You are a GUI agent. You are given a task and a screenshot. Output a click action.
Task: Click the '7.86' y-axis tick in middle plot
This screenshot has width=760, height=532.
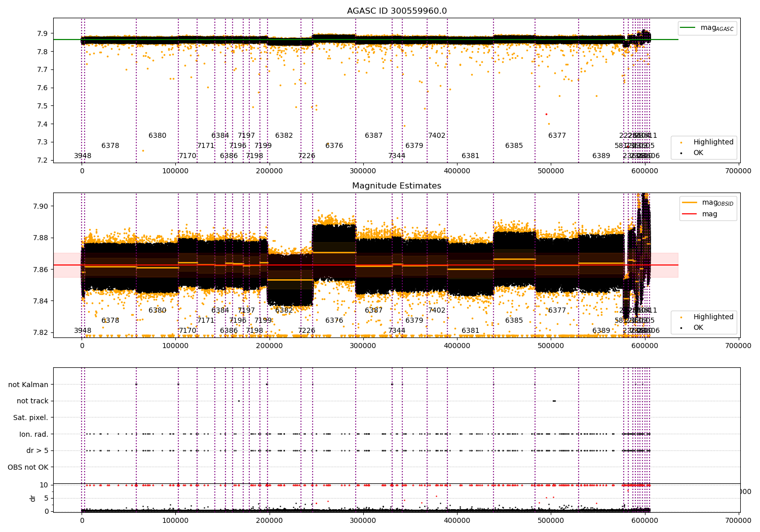coord(41,270)
